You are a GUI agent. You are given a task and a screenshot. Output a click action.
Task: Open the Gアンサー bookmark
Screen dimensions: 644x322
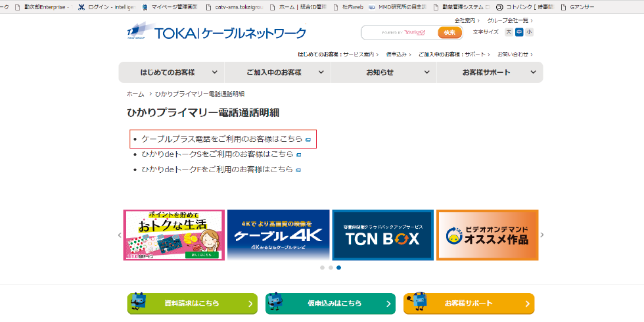(x=578, y=7)
